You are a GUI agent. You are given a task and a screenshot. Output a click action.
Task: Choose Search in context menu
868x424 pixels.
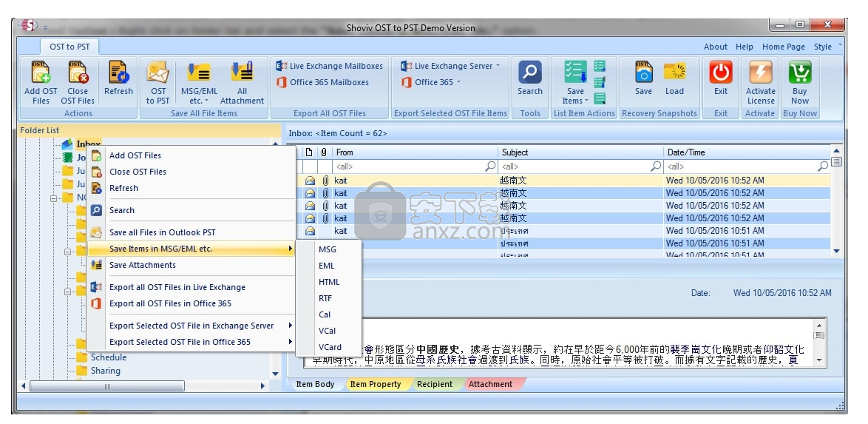pos(191,210)
